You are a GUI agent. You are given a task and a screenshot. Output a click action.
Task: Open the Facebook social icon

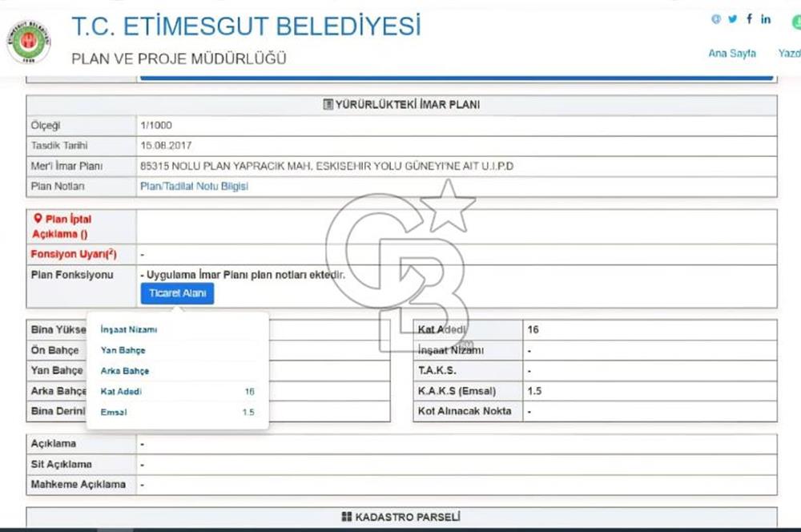tap(750, 19)
